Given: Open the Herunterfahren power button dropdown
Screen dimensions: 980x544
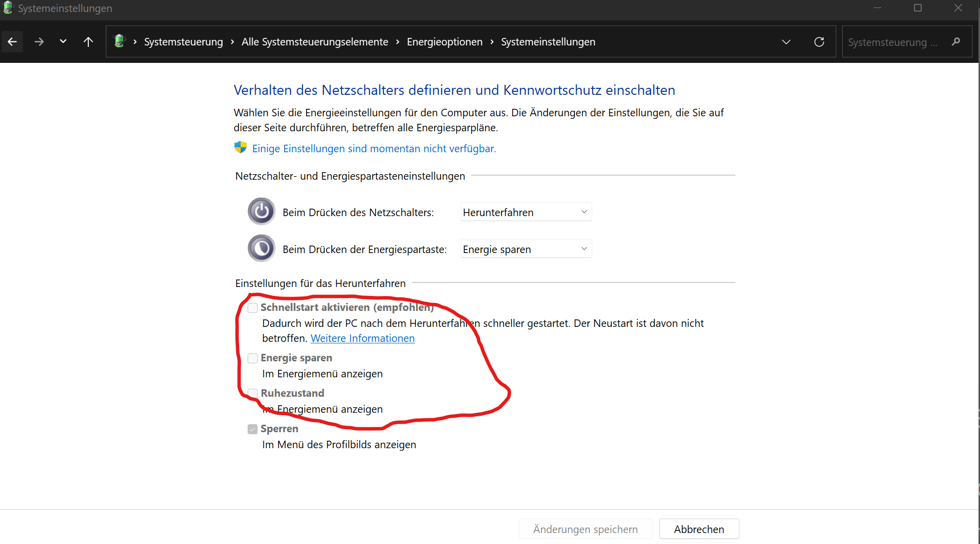Looking at the screenshot, I should [x=526, y=212].
